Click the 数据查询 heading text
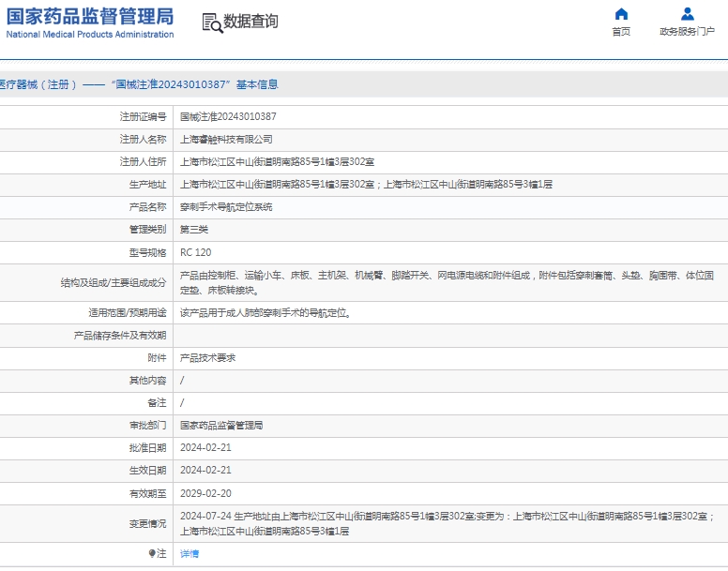Image resolution: width=728 pixels, height=571 pixels. tap(250, 22)
